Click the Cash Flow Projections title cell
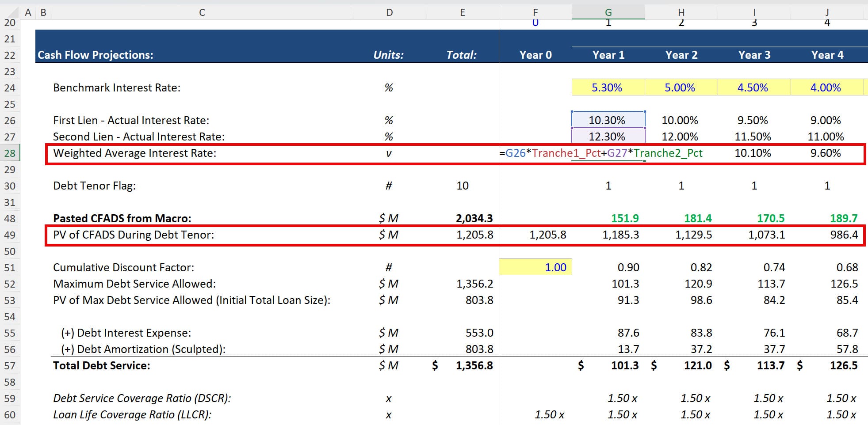The image size is (868, 425). (x=95, y=55)
